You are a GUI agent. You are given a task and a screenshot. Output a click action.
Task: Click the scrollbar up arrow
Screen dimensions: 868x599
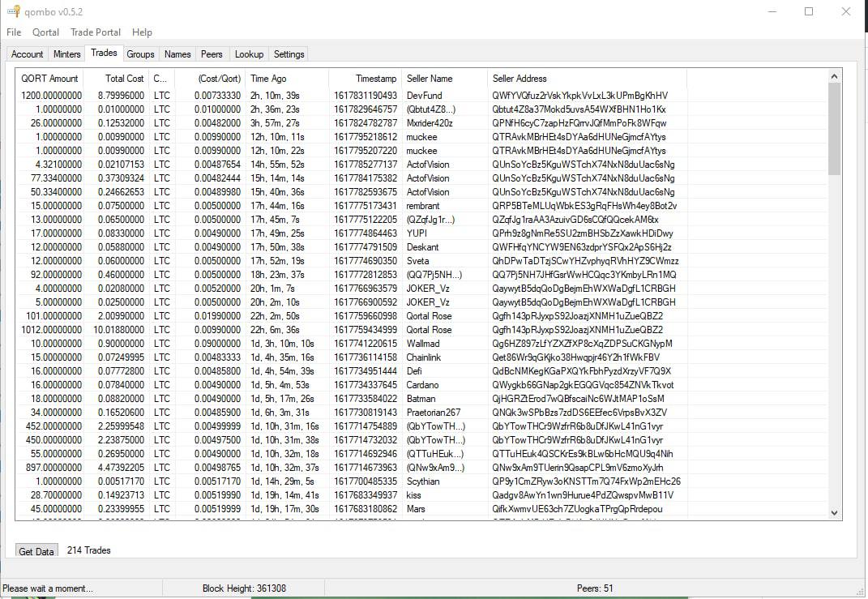[x=834, y=76]
